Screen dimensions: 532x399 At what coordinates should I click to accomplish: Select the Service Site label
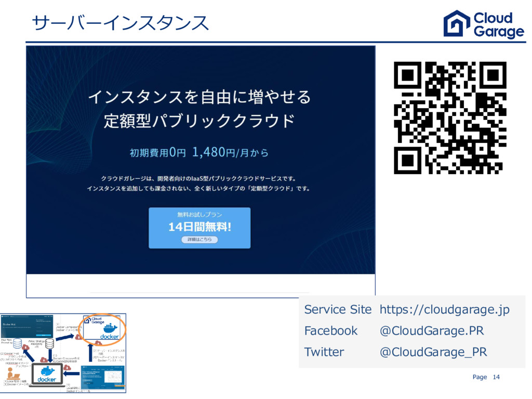(338, 310)
